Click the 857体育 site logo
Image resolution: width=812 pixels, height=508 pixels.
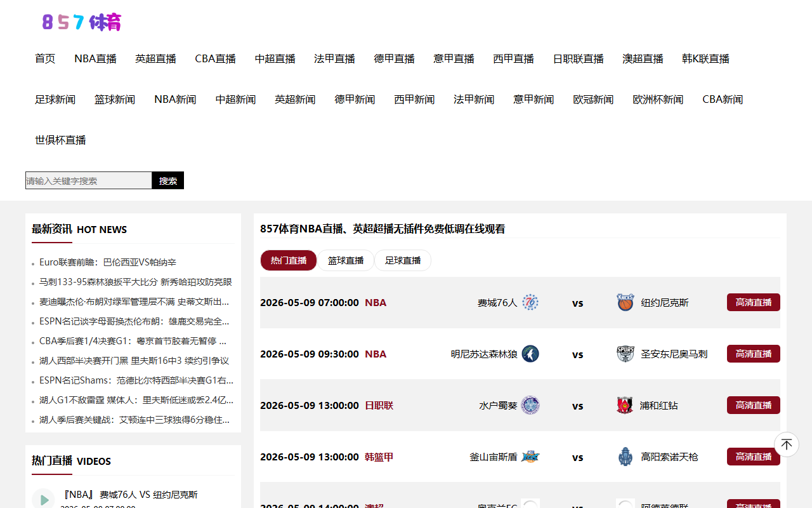click(x=82, y=22)
